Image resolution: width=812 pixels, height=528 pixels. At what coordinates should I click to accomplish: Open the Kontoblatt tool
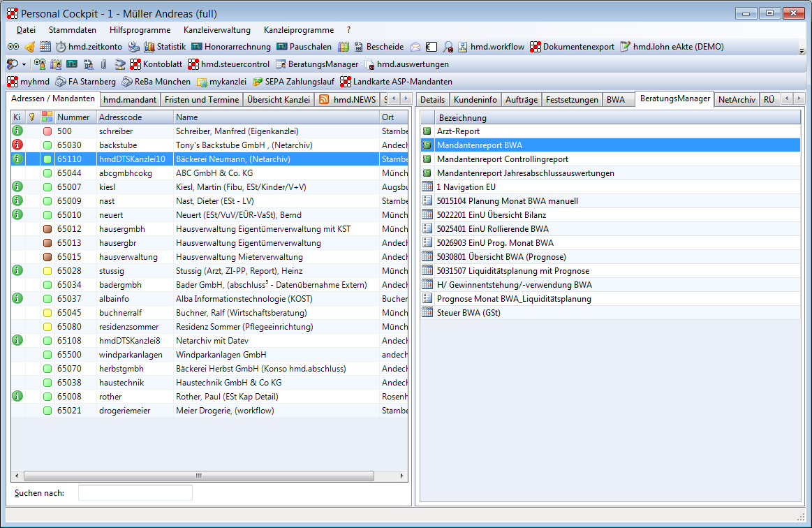click(157, 64)
